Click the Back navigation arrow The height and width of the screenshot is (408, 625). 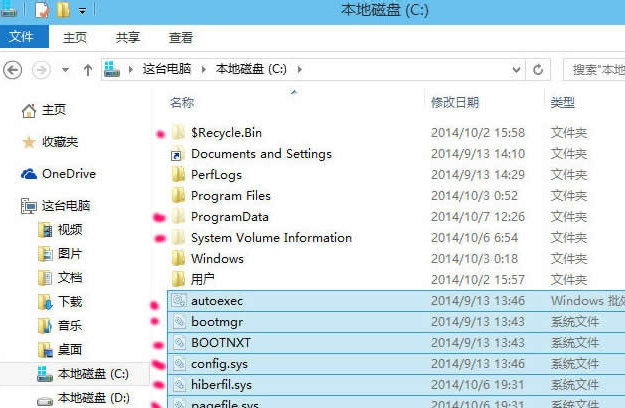(x=13, y=70)
